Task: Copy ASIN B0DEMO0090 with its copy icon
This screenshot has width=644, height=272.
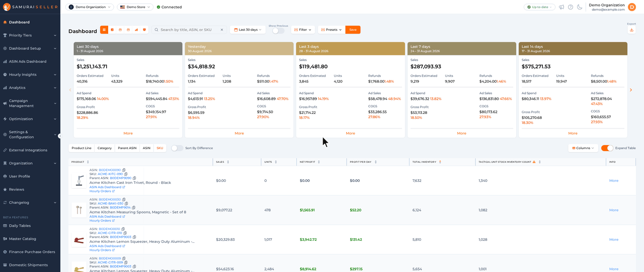Action: (124, 170)
